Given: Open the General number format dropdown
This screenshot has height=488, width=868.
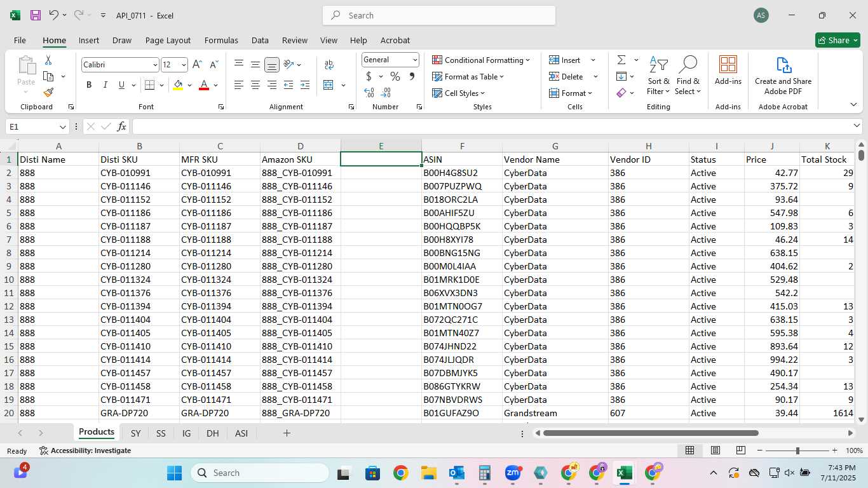Looking at the screenshot, I should [x=415, y=60].
